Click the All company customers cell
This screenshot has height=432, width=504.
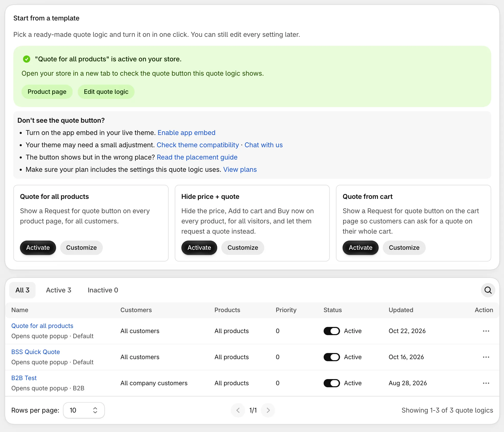tap(154, 383)
